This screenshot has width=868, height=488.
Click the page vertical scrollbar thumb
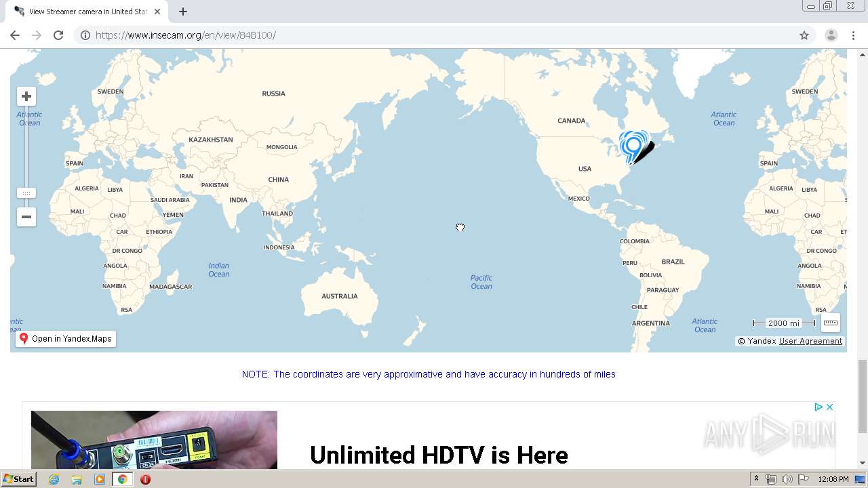tap(863, 396)
